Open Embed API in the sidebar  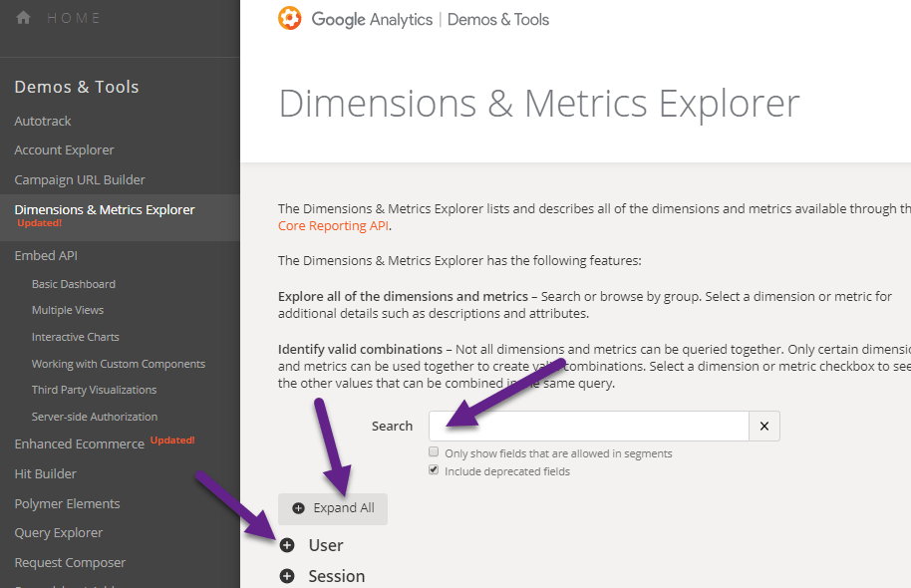tap(46, 256)
